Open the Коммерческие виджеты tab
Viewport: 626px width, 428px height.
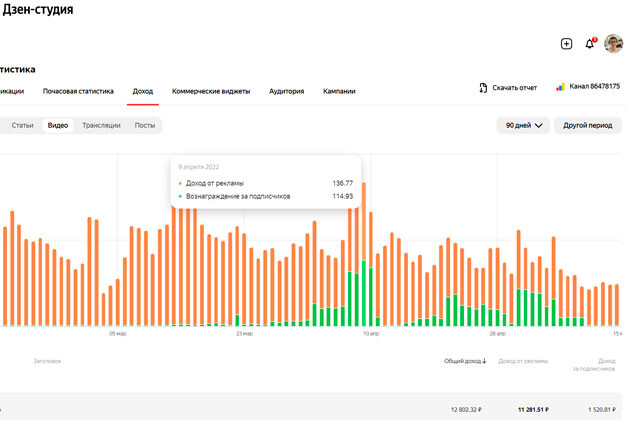pyautogui.click(x=211, y=91)
